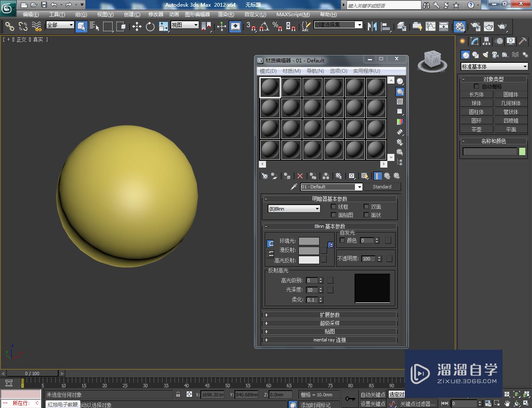Image resolution: width=532 pixels, height=408 pixels.
Task: Open the 01 - Default material name dropdown
Action: tap(331, 187)
